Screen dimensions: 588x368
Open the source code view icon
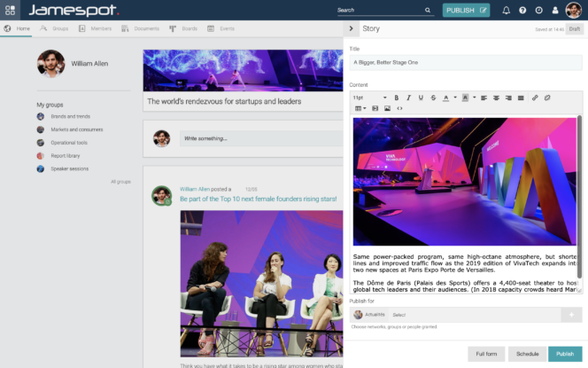tap(399, 108)
